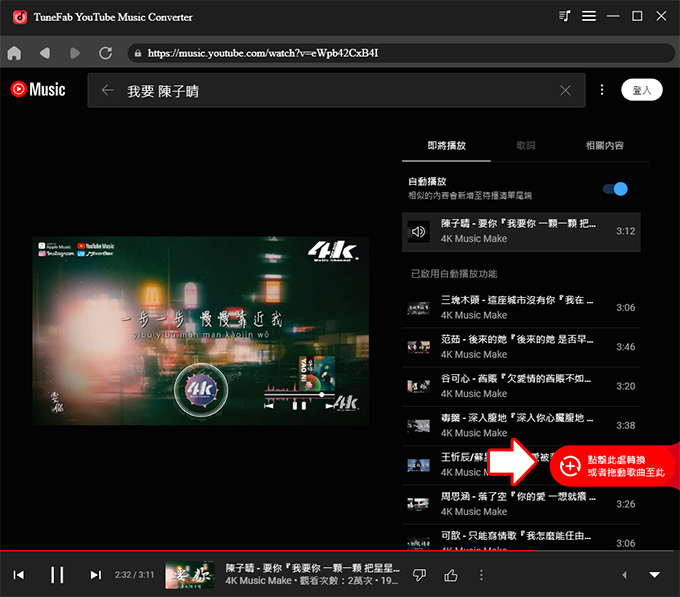This screenshot has width=680, height=597.
Task: Exit search with the back arrow
Action: (x=108, y=90)
